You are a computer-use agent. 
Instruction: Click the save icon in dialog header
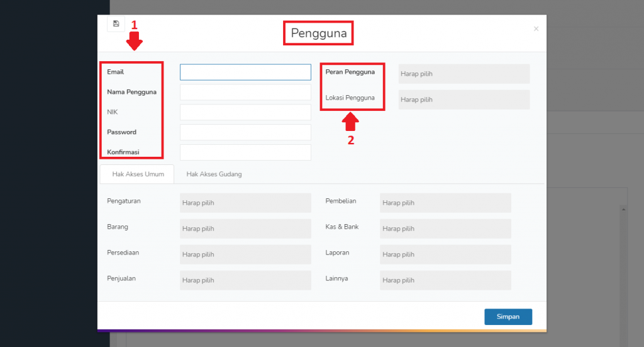(116, 24)
